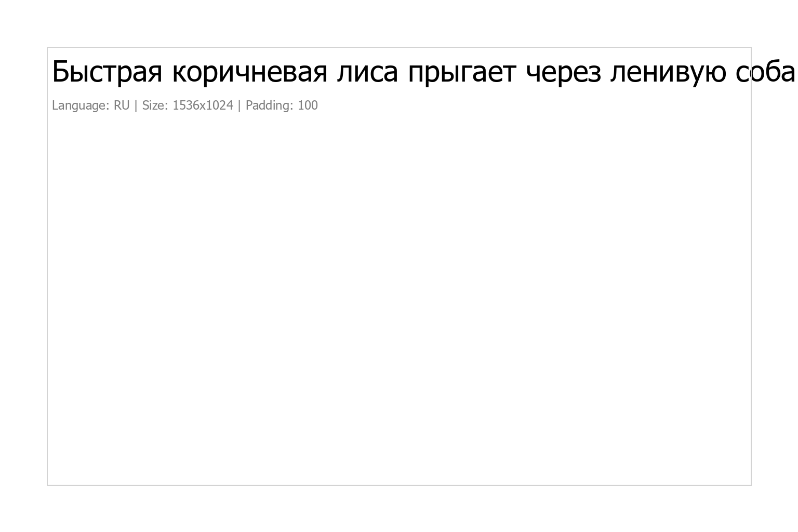Screen dimensions: 798x532
Task: Click the "Language:" label in the gray line
Action: pyautogui.click(x=81, y=105)
